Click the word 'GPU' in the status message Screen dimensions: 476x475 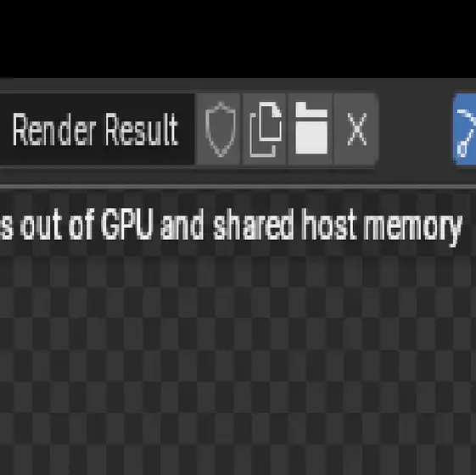click(126, 224)
